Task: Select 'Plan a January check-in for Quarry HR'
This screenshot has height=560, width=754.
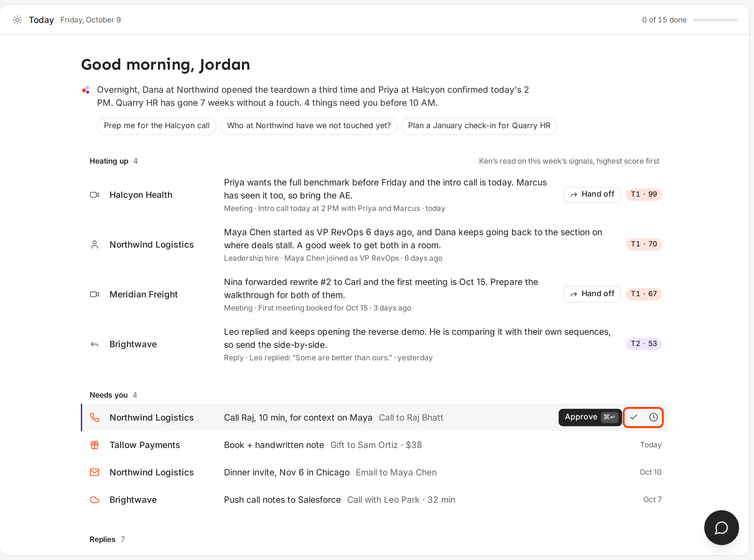Action: pyautogui.click(x=479, y=126)
